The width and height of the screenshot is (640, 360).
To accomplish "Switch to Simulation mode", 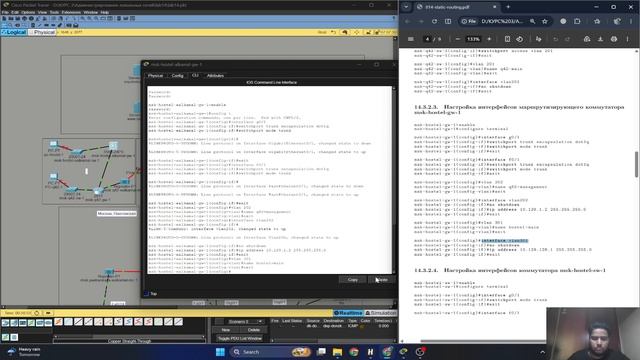I will click(380, 313).
